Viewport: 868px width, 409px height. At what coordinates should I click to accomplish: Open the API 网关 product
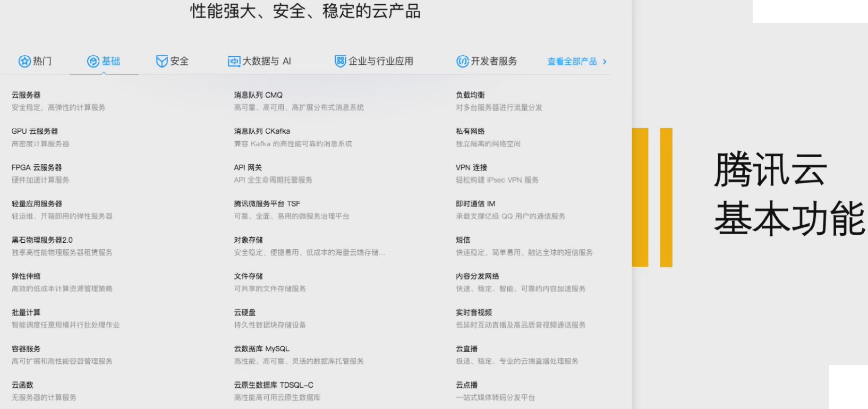click(248, 167)
